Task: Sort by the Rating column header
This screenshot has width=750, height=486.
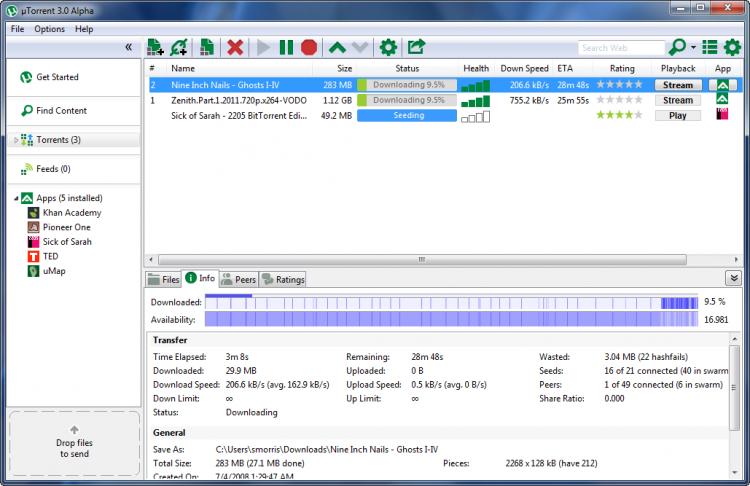Action: click(x=622, y=68)
